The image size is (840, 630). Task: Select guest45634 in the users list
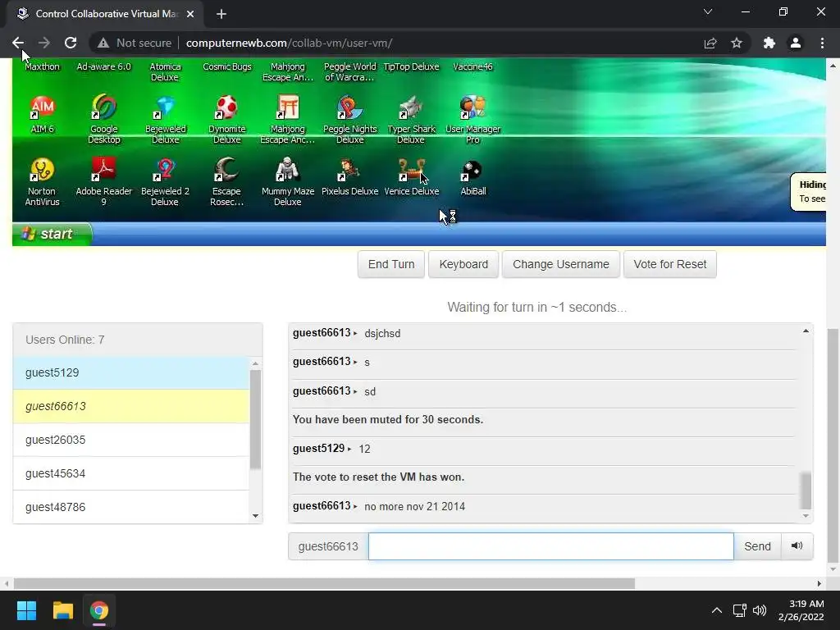131,473
